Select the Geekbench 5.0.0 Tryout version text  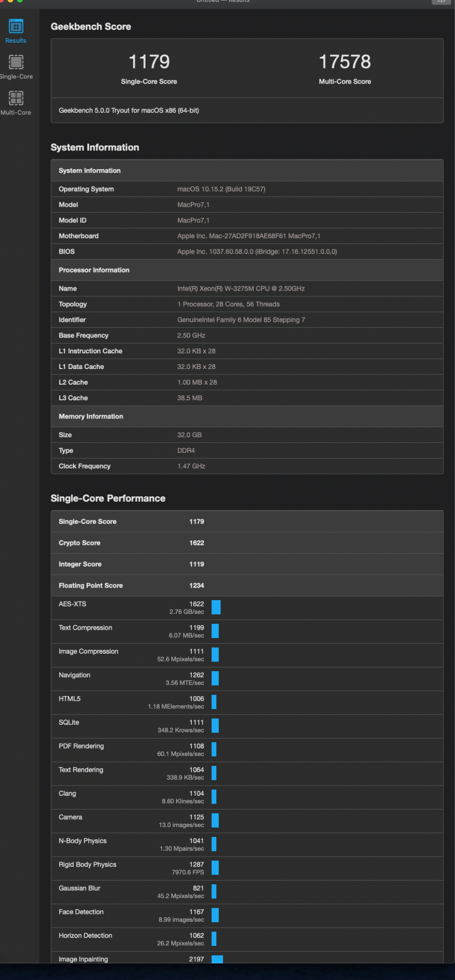(x=129, y=110)
